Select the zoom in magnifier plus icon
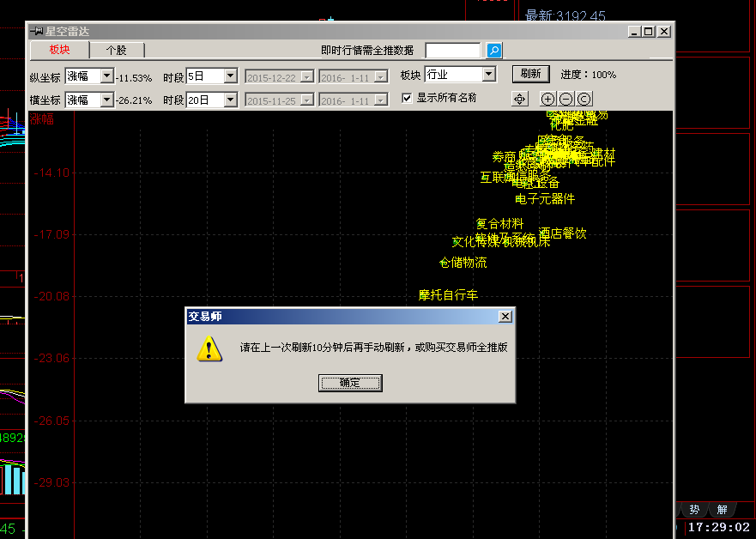Image resolution: width=756 pixels, height=539 pixels. (547, 99)
